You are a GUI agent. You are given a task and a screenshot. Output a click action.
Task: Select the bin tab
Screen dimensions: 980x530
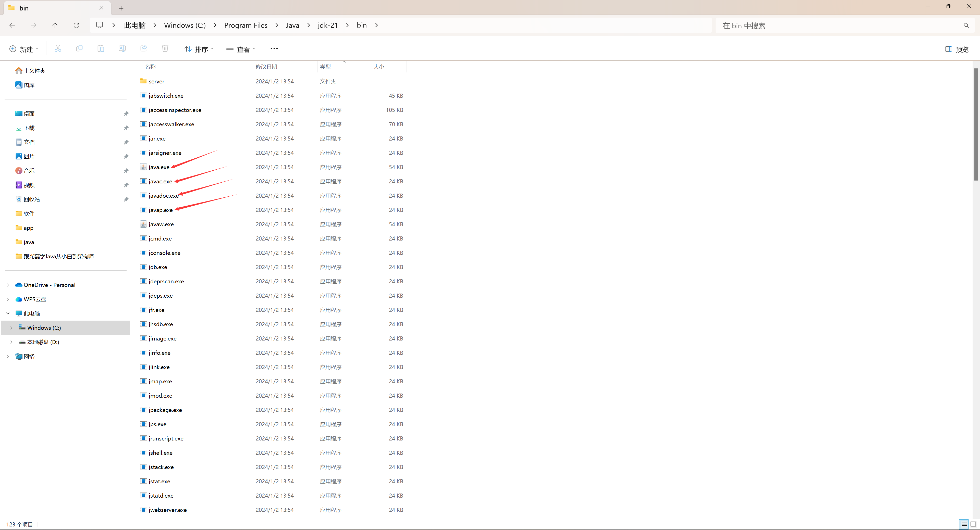click(57, 8)
